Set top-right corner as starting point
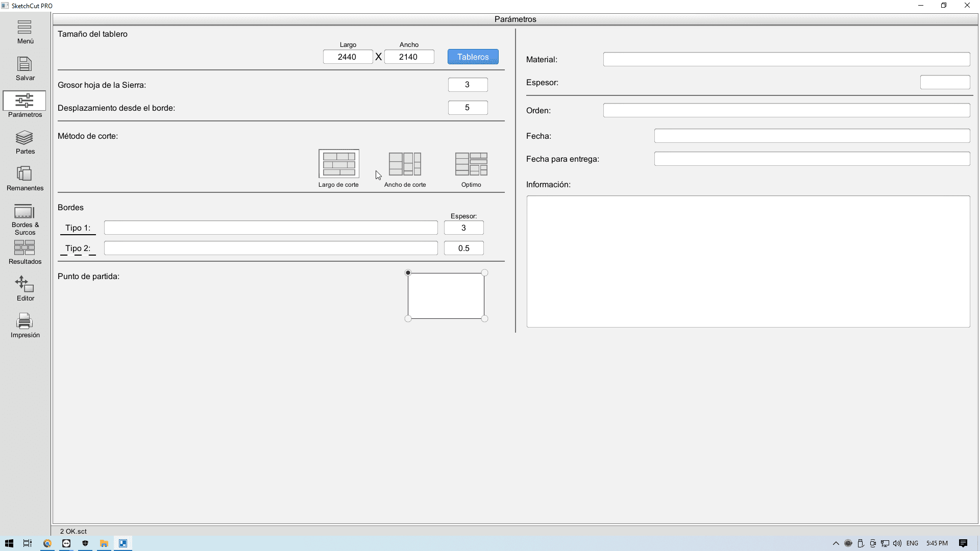 pos(484,273)
